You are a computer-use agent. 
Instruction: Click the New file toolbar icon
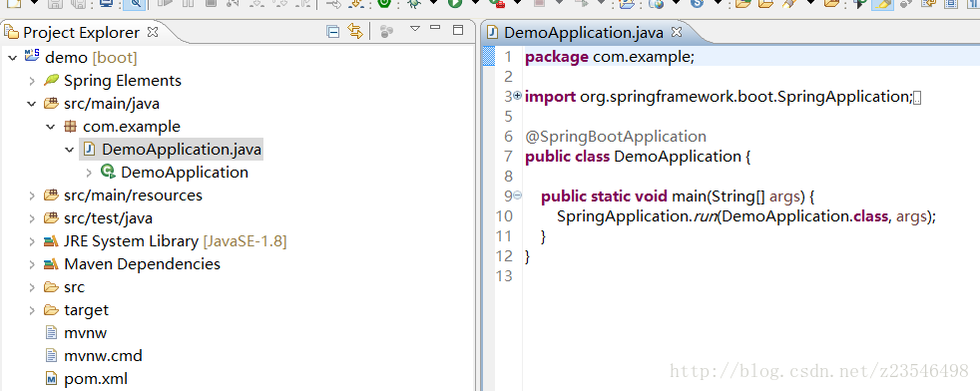point(14,4)
